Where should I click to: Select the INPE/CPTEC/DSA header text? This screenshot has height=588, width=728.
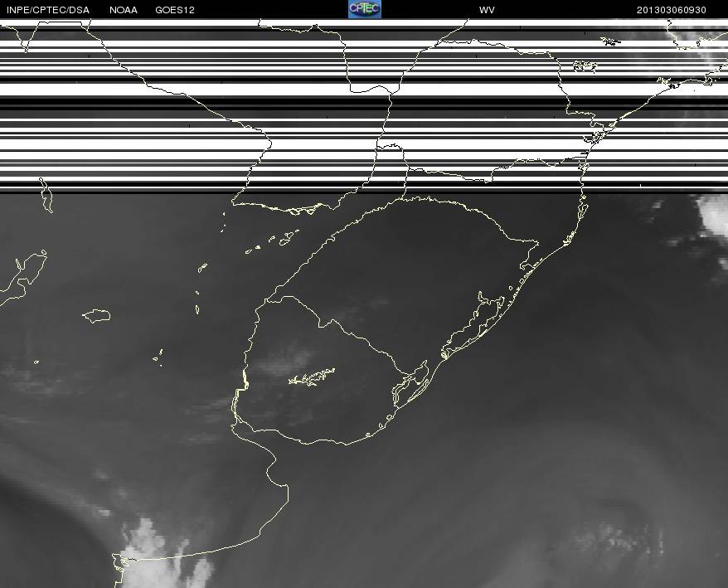(48, 10)
